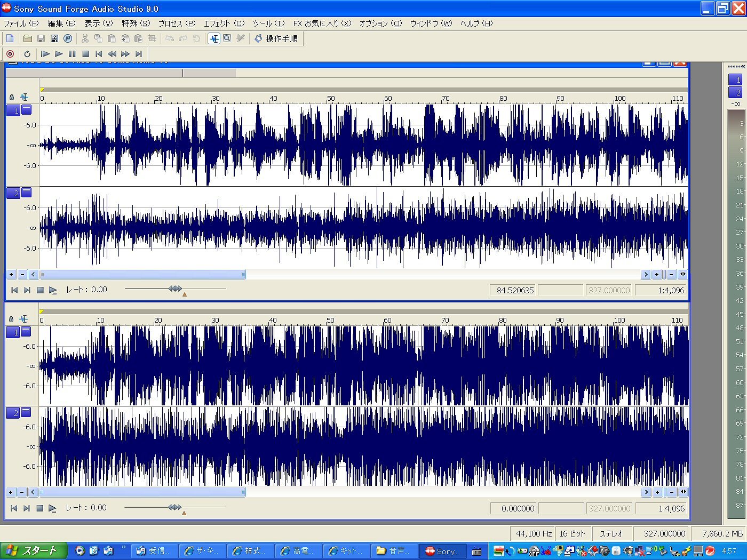Minimize channel 1 in the upper data window

[27, 109]
